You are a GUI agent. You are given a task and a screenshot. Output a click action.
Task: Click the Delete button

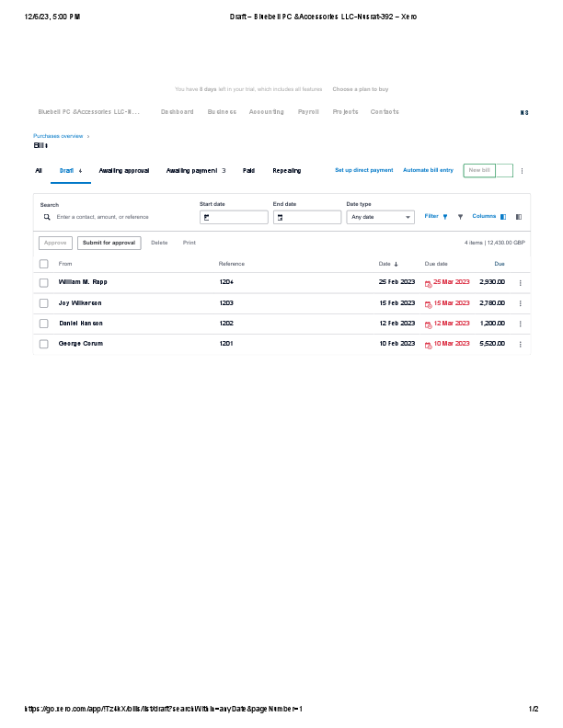[x=159, y=243]
